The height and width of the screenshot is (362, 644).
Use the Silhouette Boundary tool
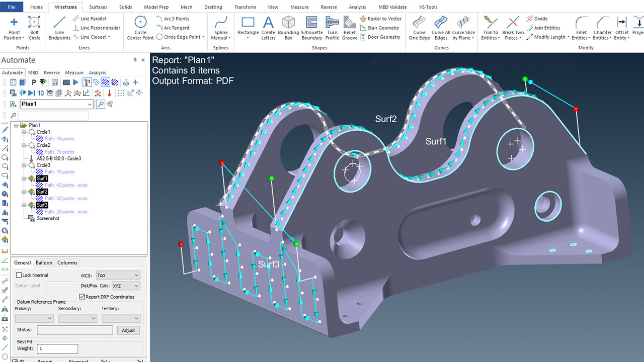click(x=311, y=29)
